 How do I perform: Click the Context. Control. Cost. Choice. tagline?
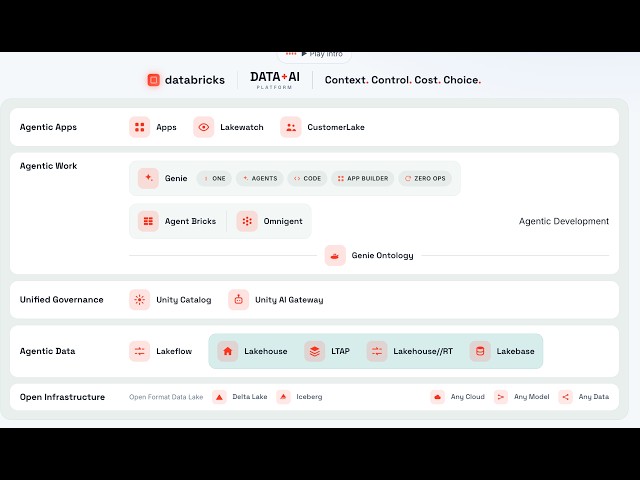403,80
